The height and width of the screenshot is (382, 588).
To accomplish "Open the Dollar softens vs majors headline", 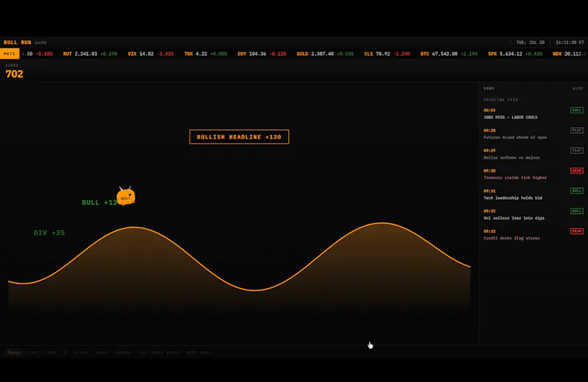I will coord(512,157).
